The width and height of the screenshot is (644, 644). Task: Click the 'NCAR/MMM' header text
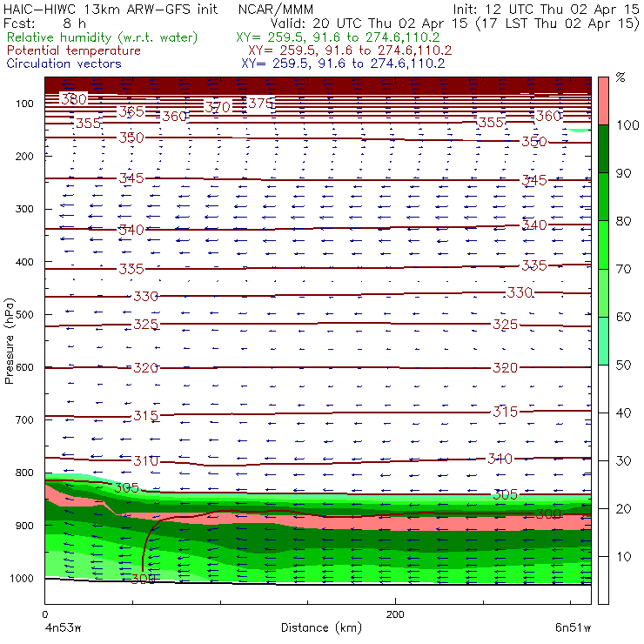(x=276, y=9)
